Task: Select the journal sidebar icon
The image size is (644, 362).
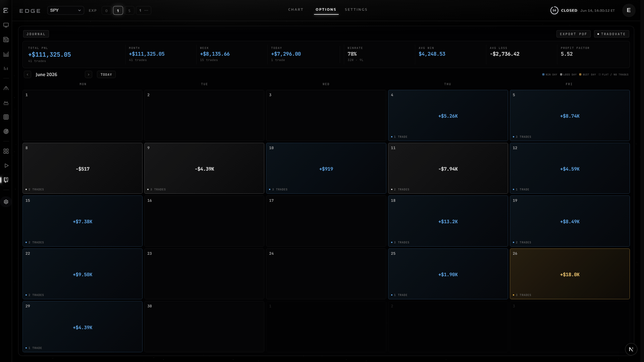Action: [6, 180]
